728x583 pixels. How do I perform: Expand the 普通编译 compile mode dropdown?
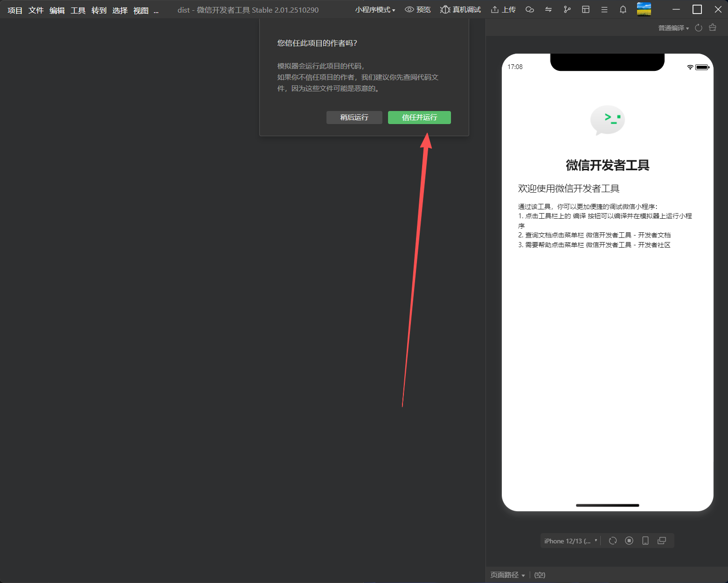pyautogui.click(x=673, y=28)
